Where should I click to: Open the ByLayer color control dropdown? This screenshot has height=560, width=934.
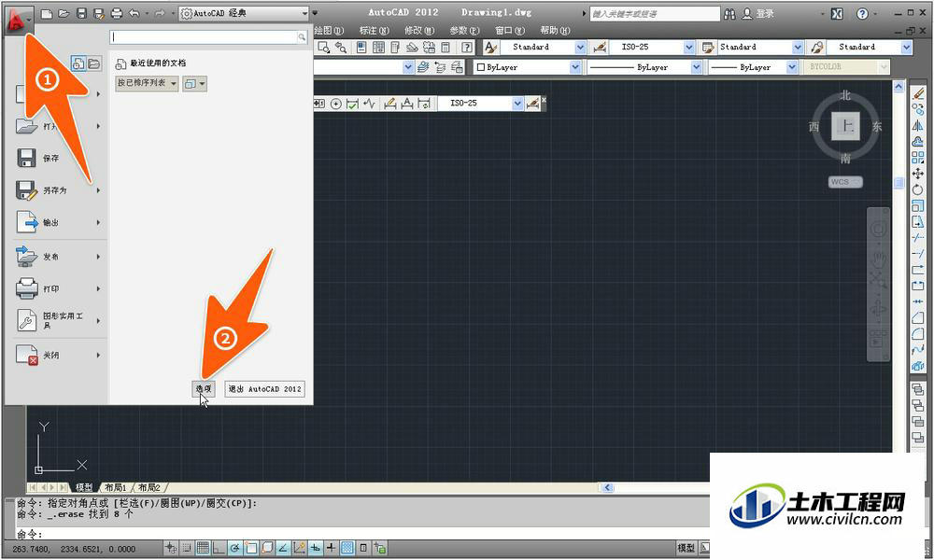[x=574, y=67]
